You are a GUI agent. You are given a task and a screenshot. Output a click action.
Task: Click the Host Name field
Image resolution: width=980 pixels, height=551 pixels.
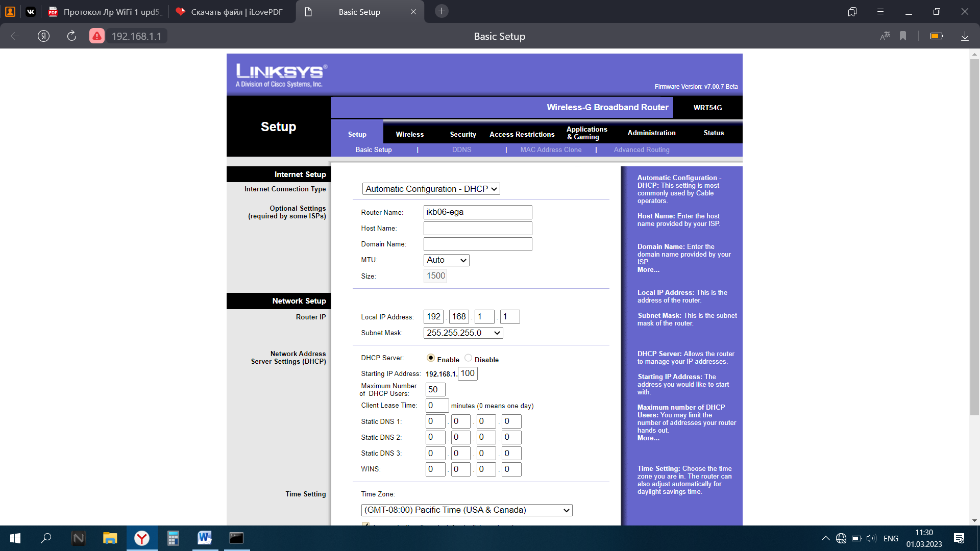(478, 228)
